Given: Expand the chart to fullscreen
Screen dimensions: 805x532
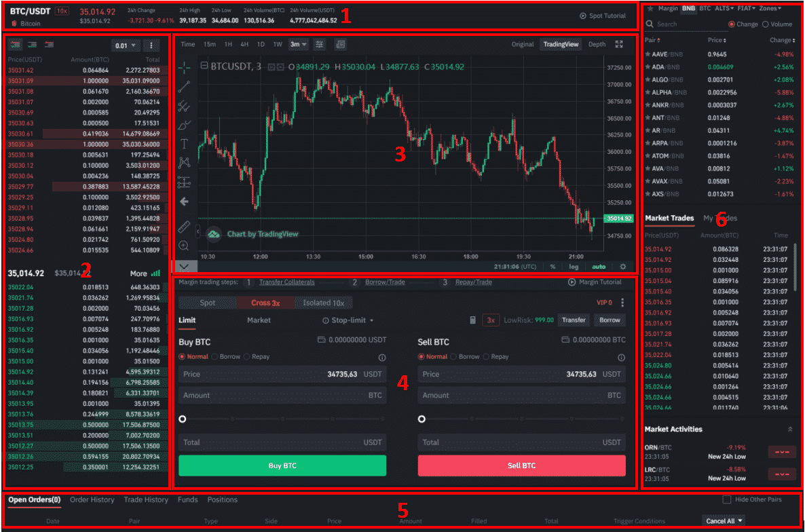Looking at the screenshot, I should tap(618, 44).
